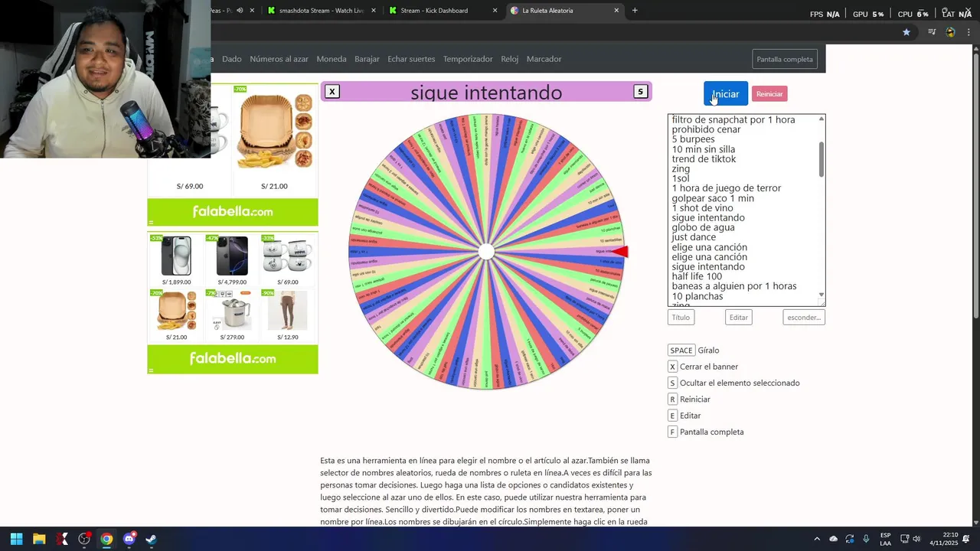This screenshot has height=551, width=980.
Task: Open the OneDrive cloud tray icon
Action: click(834, 539)
